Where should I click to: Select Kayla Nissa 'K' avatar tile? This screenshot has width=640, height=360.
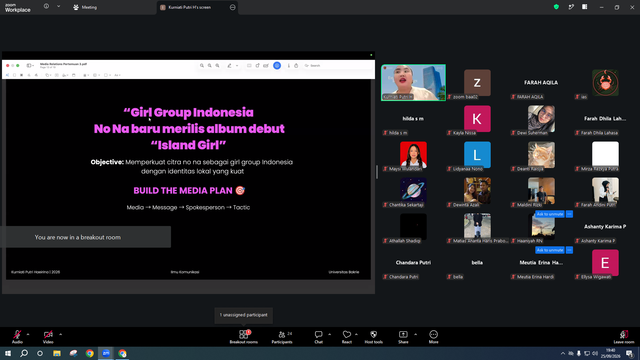tap(477, 119)
